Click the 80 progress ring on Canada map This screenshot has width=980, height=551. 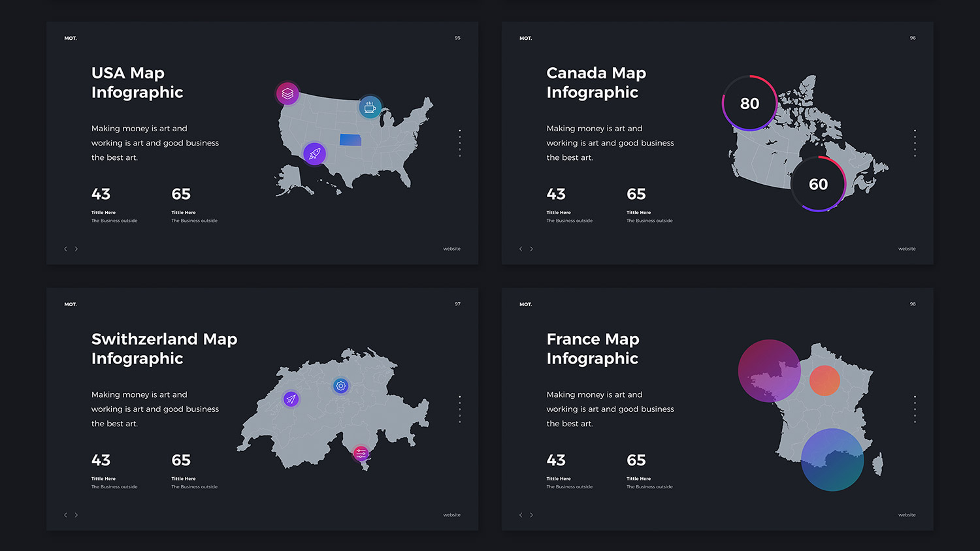point(749,103)
